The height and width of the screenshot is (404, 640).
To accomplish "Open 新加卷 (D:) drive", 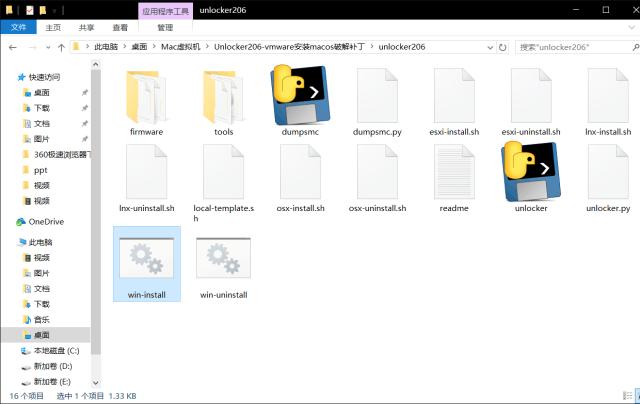I will tap(53, 366).
